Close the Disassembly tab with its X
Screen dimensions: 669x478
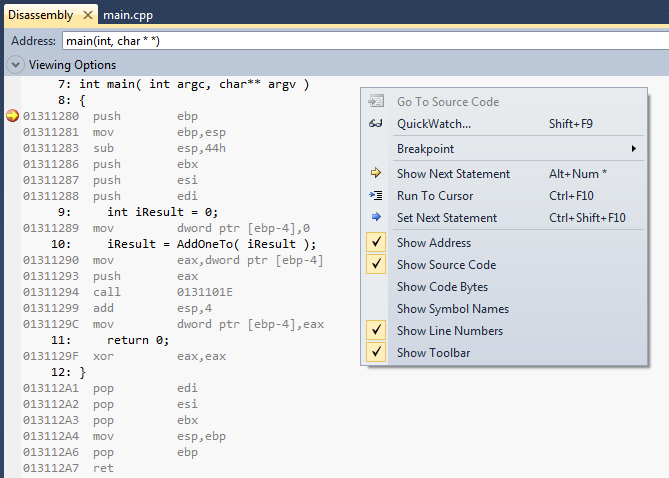click(88, 16)
